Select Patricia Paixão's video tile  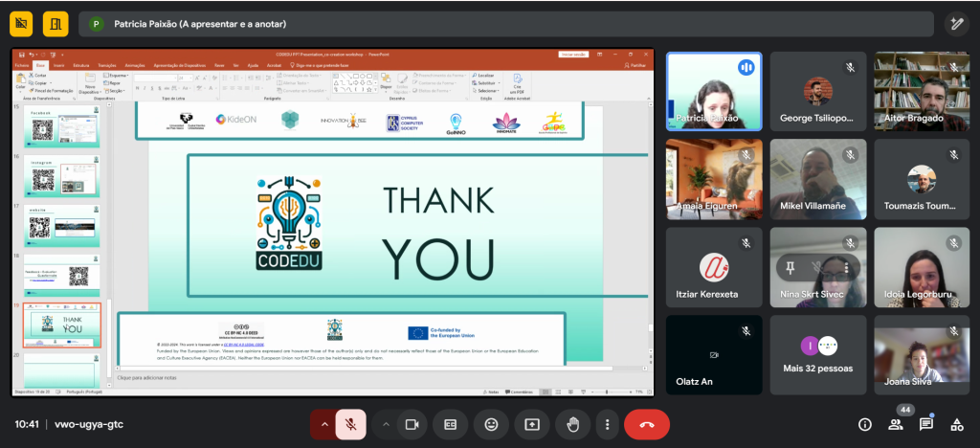[x=714, y=92]
